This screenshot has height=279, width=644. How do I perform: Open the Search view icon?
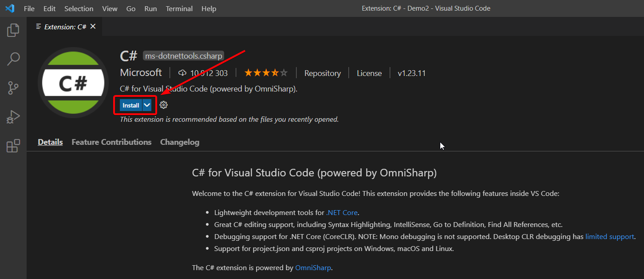[13, 59]
